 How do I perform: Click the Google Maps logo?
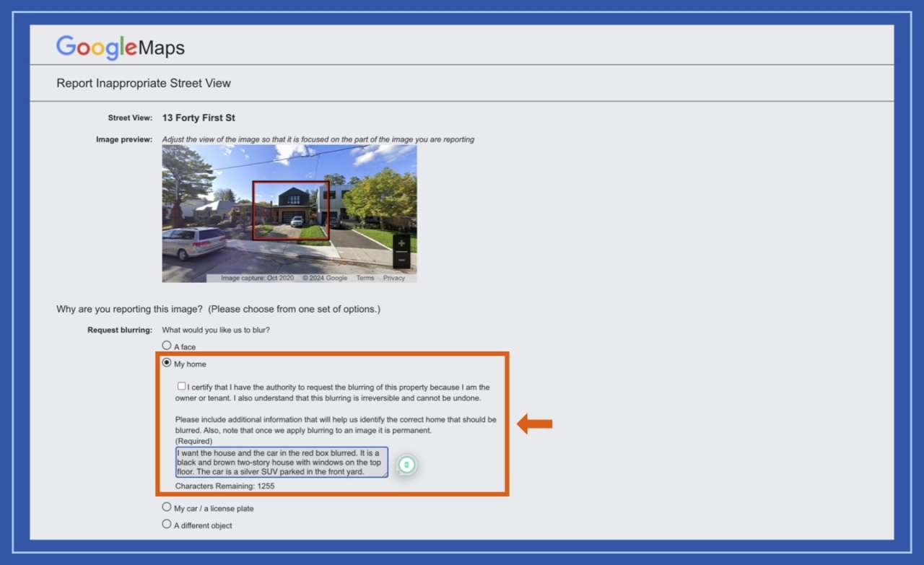pyautogui.click(x=120, y=46)
